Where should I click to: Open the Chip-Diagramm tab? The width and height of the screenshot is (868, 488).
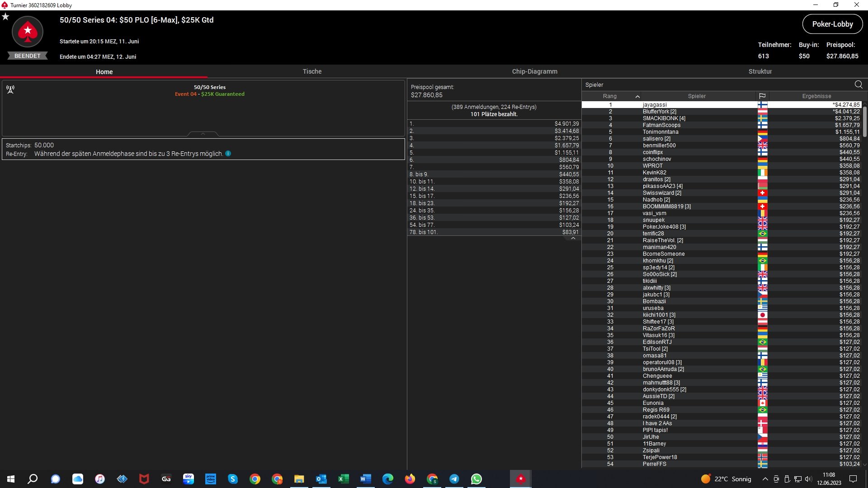534,71
